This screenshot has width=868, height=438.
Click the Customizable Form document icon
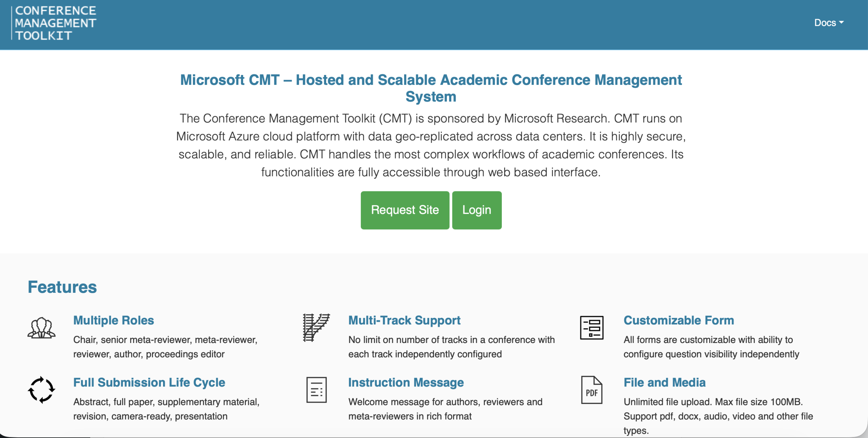[x=592, y=328]
